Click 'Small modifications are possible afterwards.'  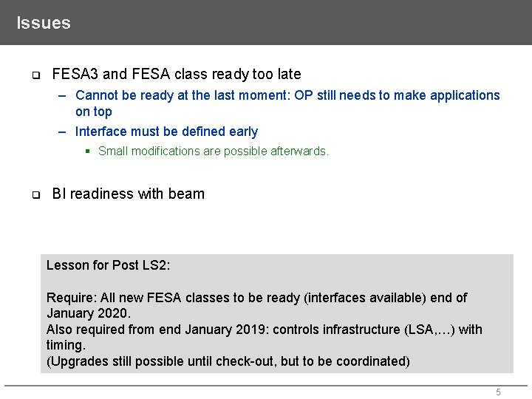coord(214,151)
